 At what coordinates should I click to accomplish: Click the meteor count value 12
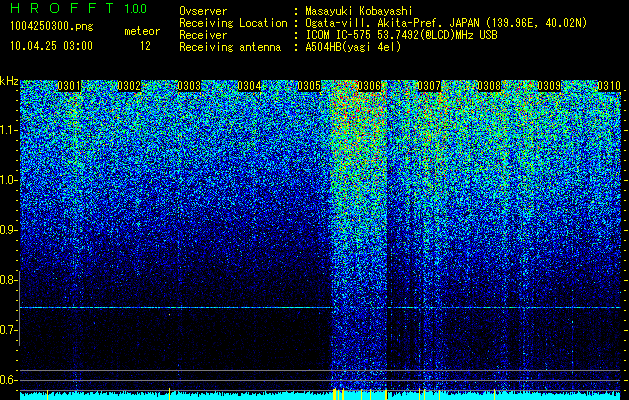click(x=145, y=46)
